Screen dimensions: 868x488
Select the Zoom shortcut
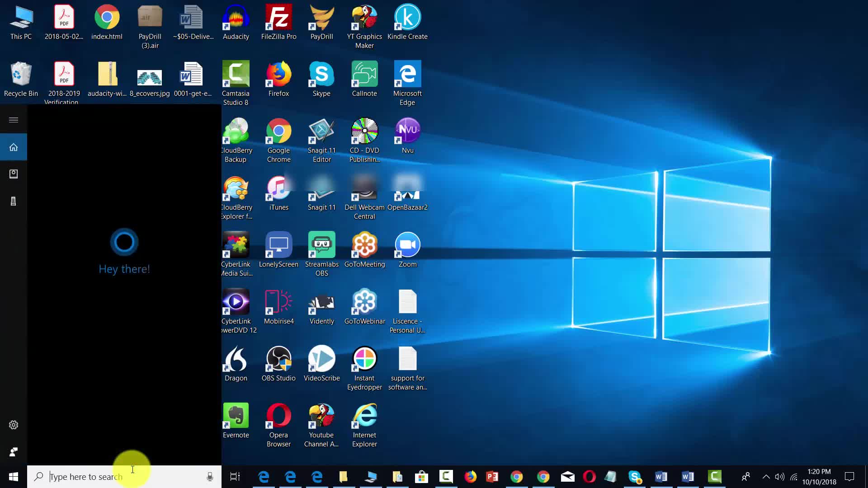(x=407, y=250)
